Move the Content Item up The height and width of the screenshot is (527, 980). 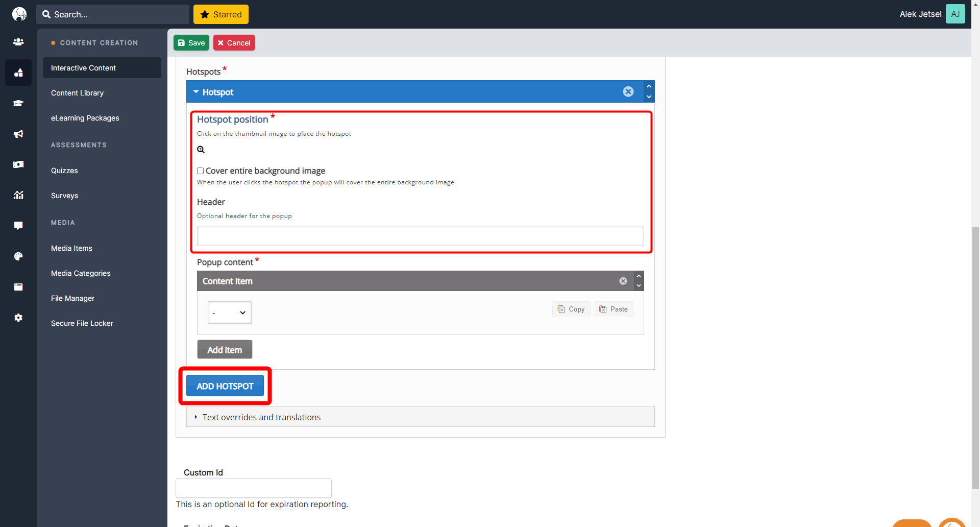tap(639, 276)
